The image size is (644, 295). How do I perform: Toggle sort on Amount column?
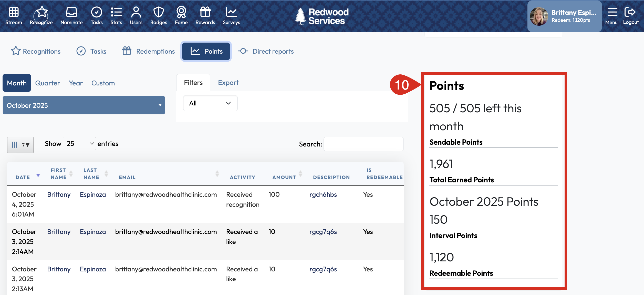300,174
